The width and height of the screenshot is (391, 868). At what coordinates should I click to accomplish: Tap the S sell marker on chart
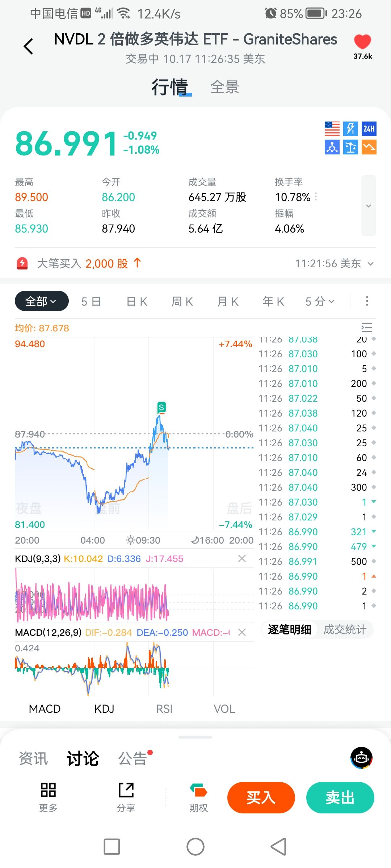pyautogui.click(x=161, y=408)
